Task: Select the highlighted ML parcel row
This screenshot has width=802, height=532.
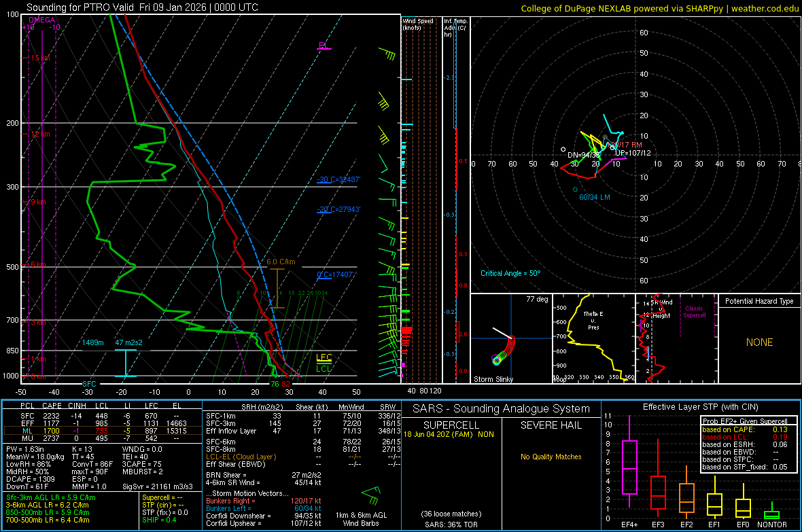Action: point(103,431)
